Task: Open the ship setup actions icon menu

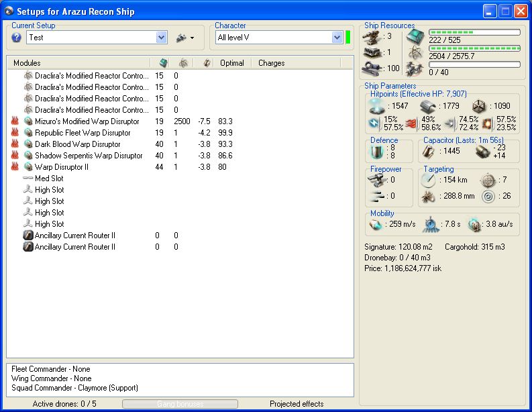Action: (185, 38)
